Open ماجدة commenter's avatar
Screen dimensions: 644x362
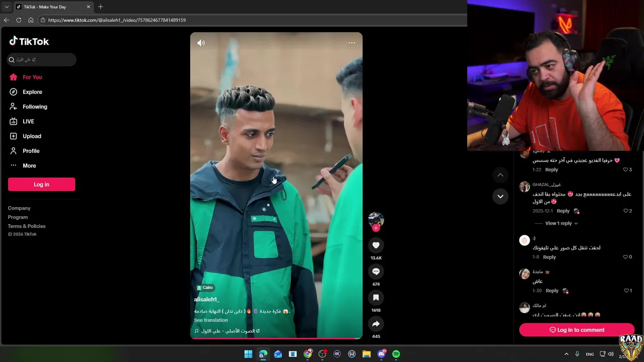[525, 274]
